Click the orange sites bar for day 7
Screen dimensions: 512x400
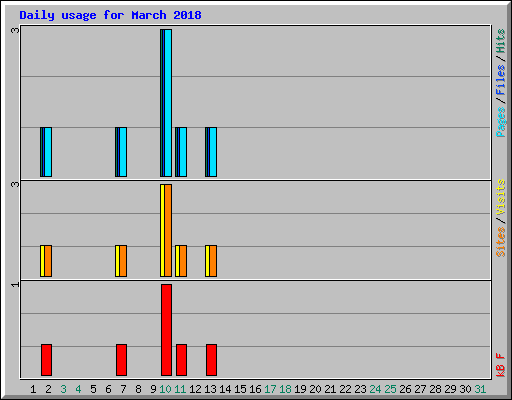pos(123,261)
